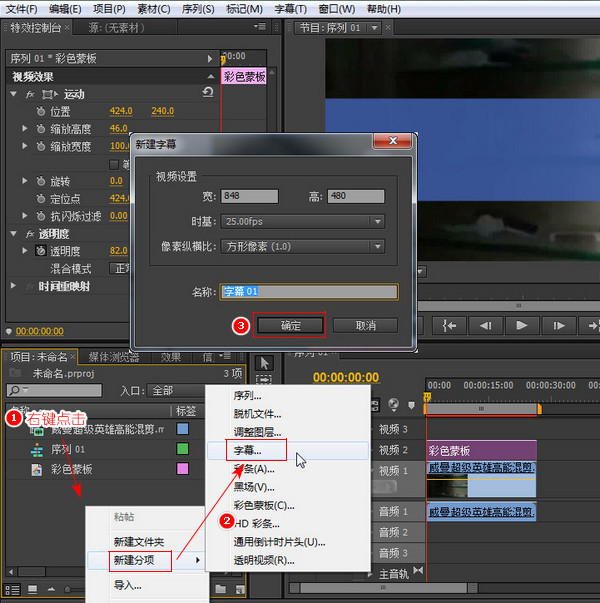Toggle the Anti-flicker (抗闪烁过滤) stopwatch

click(41, 216)
